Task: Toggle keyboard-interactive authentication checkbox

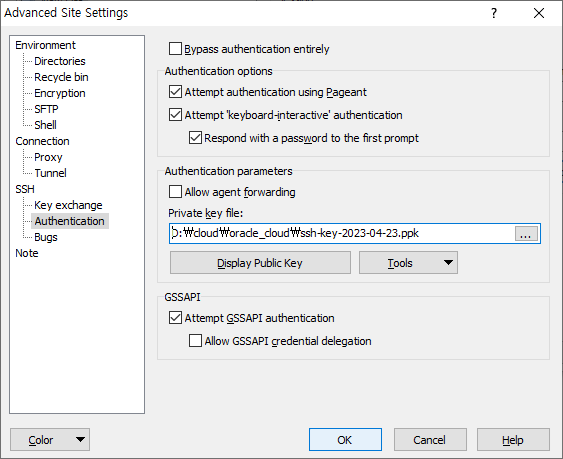Action: (x=175, y=115)
